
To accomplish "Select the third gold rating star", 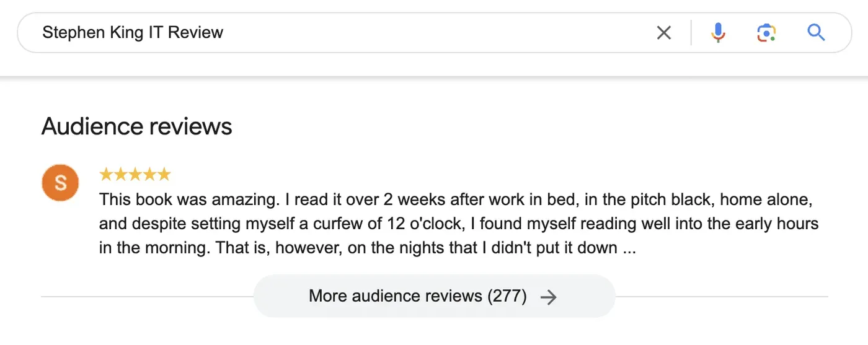I will tap(135, 174).
